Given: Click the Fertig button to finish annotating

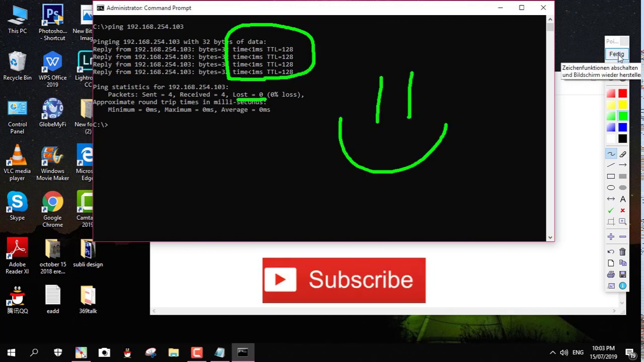Looking at the screenshot, I should pyautogui.click(x=616, y=54).
